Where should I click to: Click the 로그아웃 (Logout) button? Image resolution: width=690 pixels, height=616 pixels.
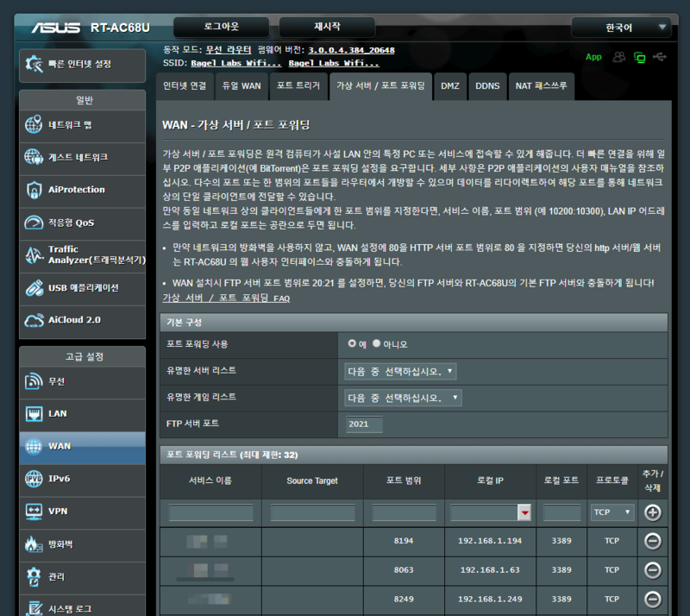(x=222, y=27)
